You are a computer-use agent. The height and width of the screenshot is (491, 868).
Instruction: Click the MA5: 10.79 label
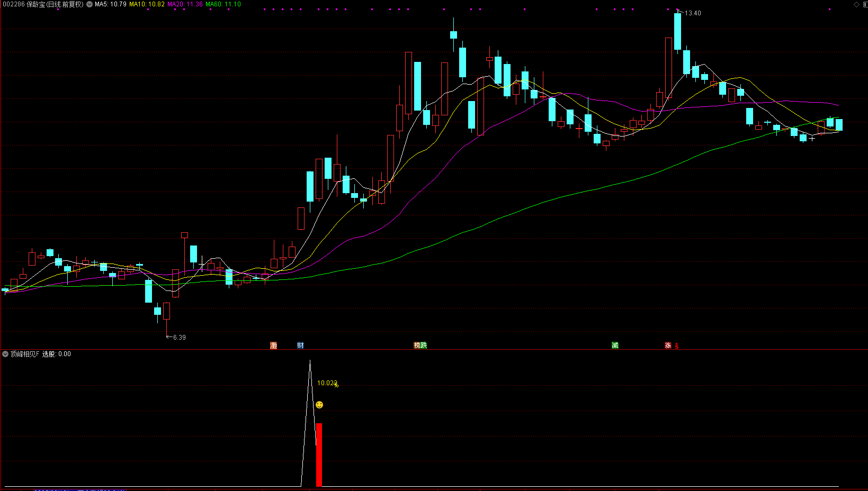[111, 4]
